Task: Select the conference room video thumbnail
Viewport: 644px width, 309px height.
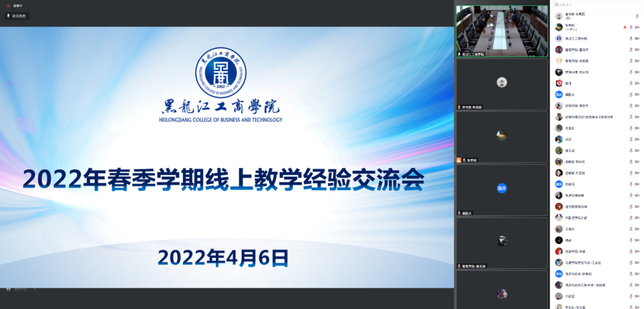Action: [x=501, y=30]
